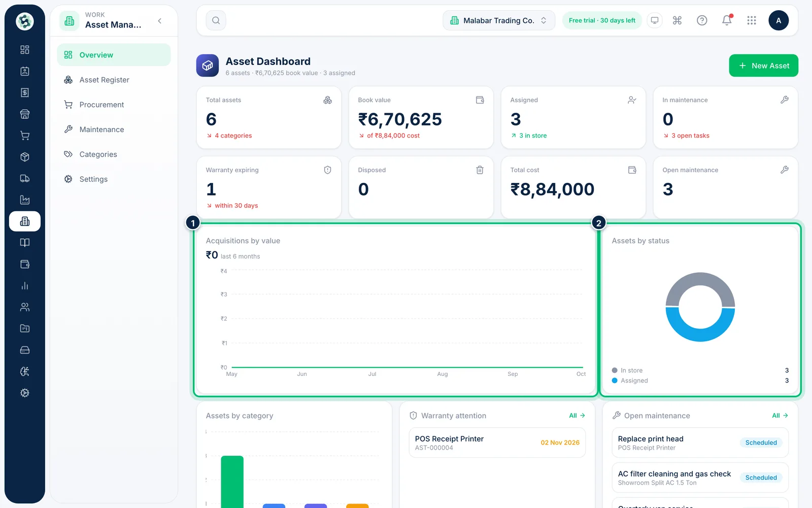Open the open-book icon in the dark rail

24,243
